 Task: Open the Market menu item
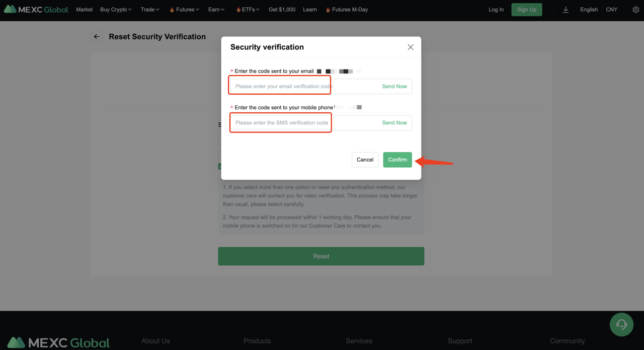point(85,10)
